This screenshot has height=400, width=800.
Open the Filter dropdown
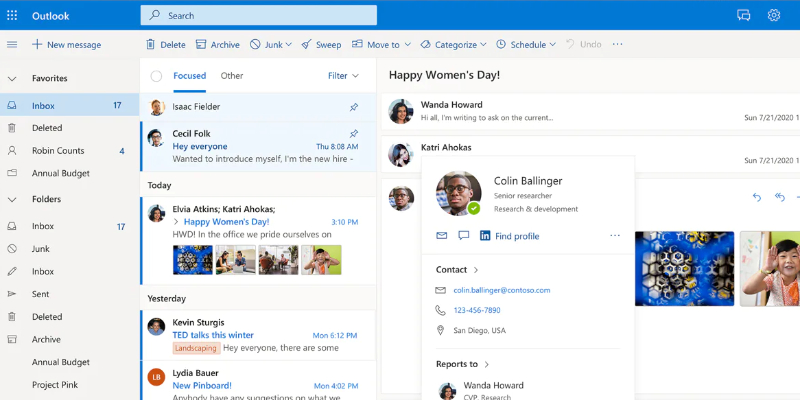tap(343, 76)
